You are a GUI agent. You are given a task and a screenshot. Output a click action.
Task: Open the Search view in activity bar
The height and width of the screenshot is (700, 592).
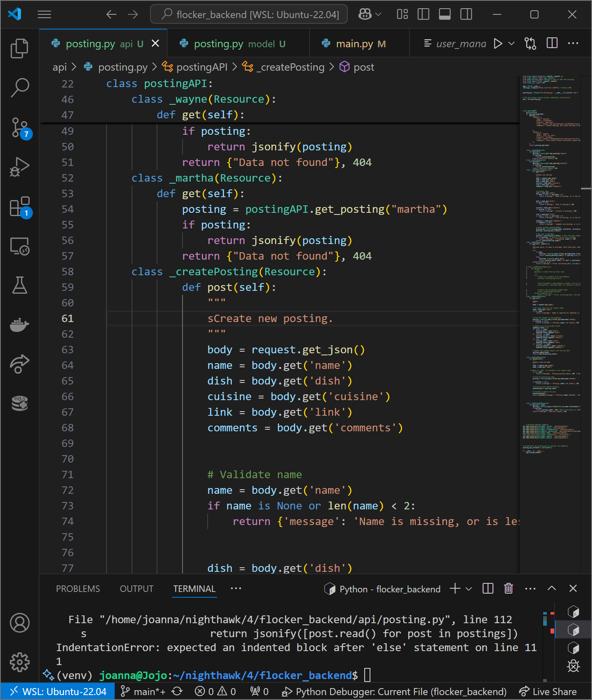point(19,87)
